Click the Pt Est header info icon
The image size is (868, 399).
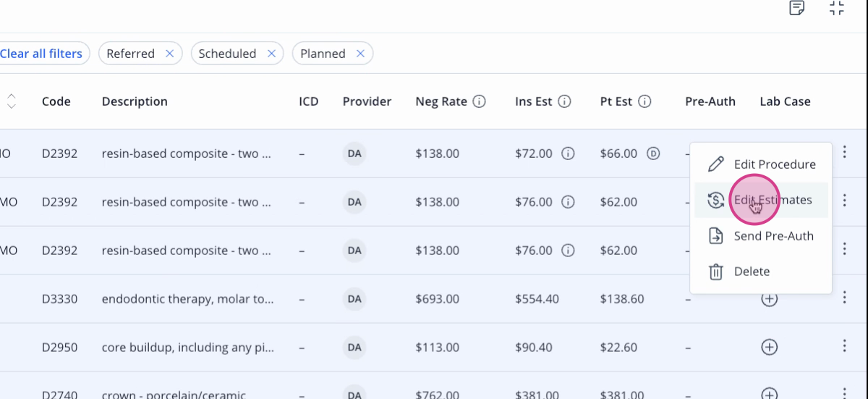pyautogui.click(x=645, y=101)
